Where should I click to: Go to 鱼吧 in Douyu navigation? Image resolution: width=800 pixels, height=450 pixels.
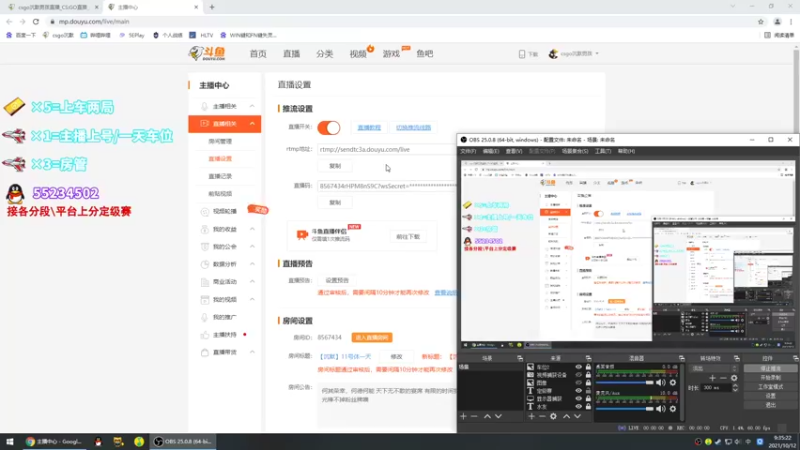(x=424, y=54)
